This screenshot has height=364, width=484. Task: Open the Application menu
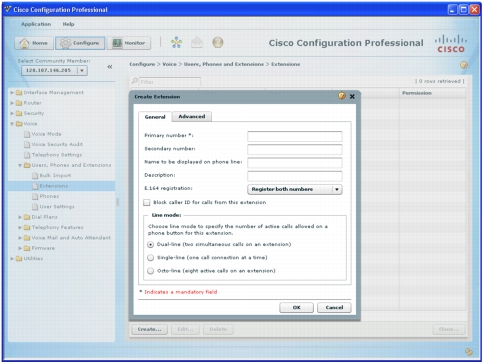pos(36,24)
